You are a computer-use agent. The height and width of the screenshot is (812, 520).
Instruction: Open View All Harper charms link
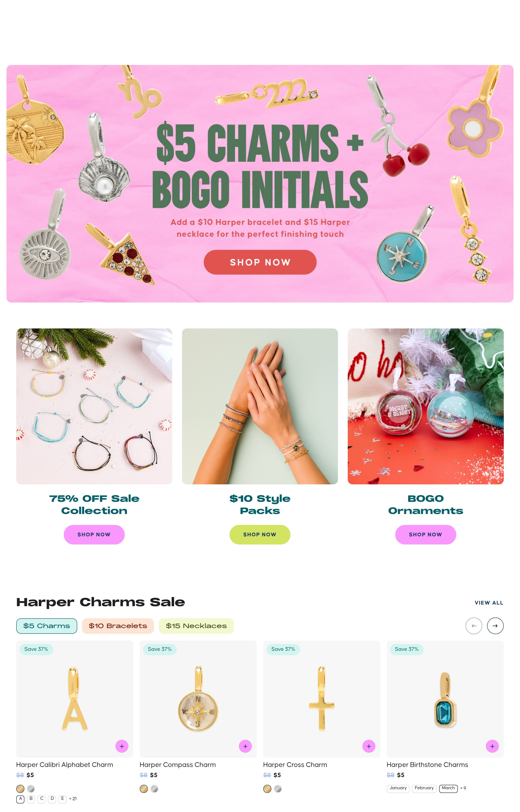(x=489, y=603)
